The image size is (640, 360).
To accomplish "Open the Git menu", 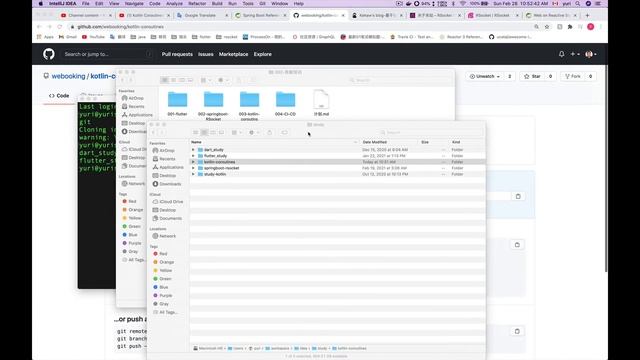I will (x=262, y=4).
